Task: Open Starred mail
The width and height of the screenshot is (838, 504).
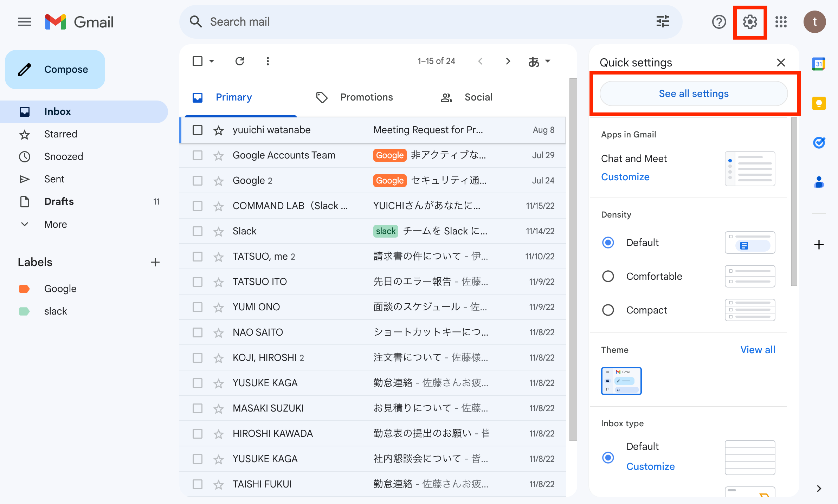Action: click(x=84, y=134)
